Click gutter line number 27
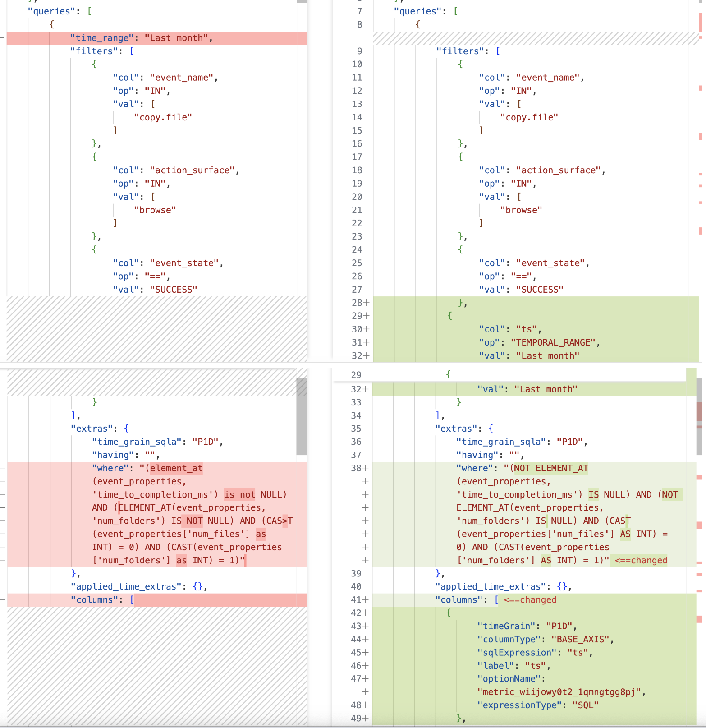Viewport: 706px width, 728px height. pyautogui.click(x=357, y=290)
